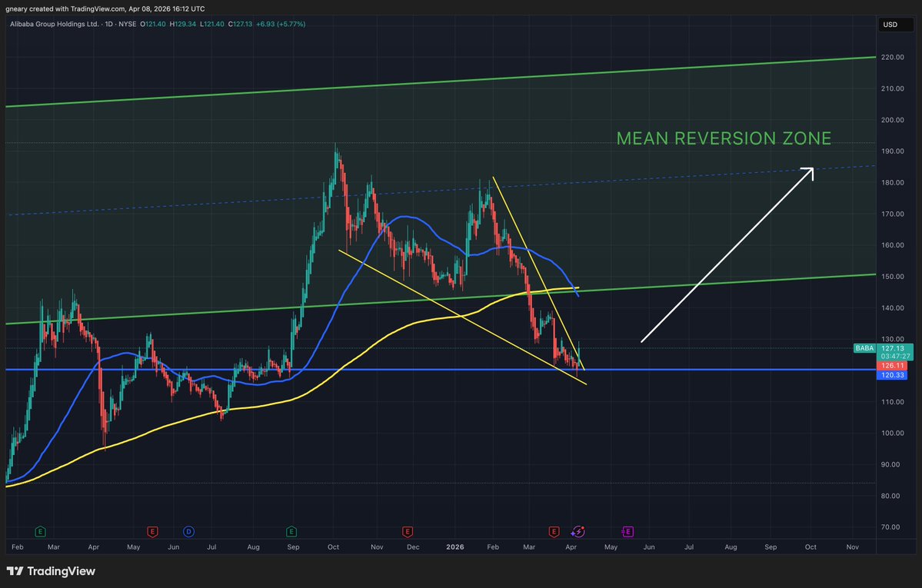Open the blue dividend marker near June
This screenshot has width=922, height=588.
point(188,530)
